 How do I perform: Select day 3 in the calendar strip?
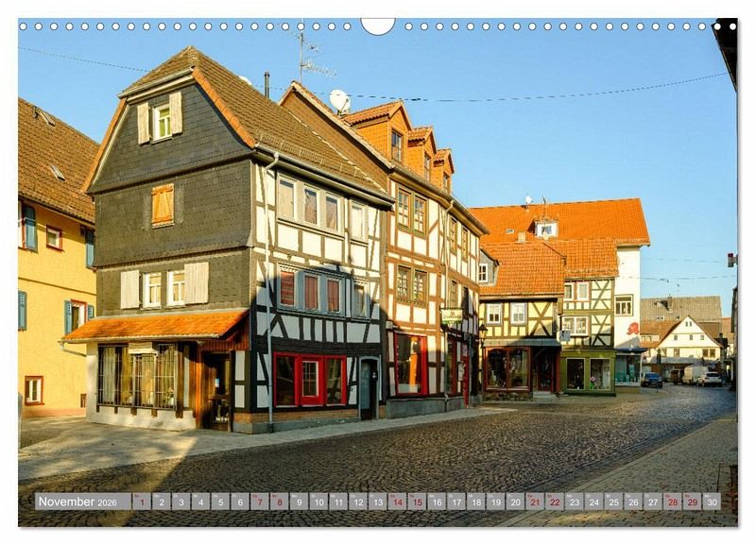click(x=181, y=502)
